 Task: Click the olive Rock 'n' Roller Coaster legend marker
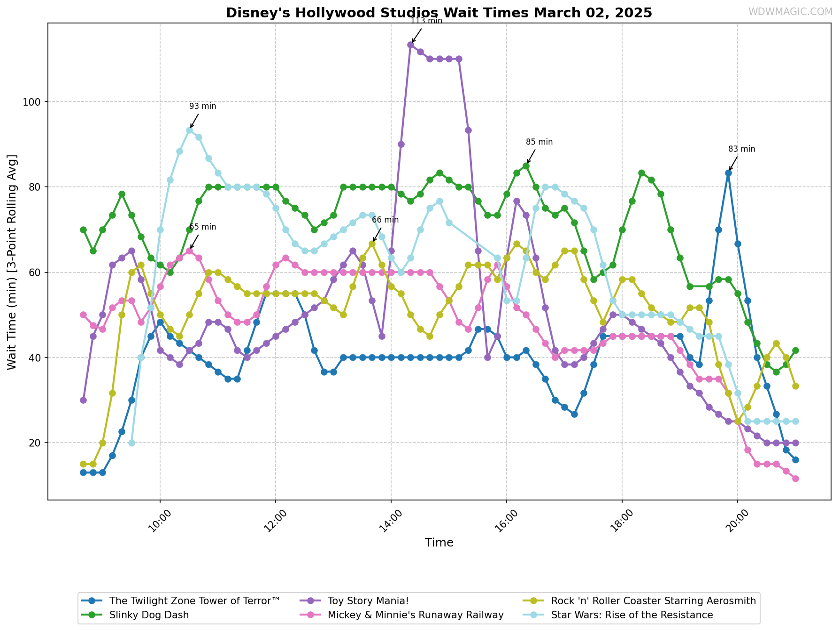point(534,601)
